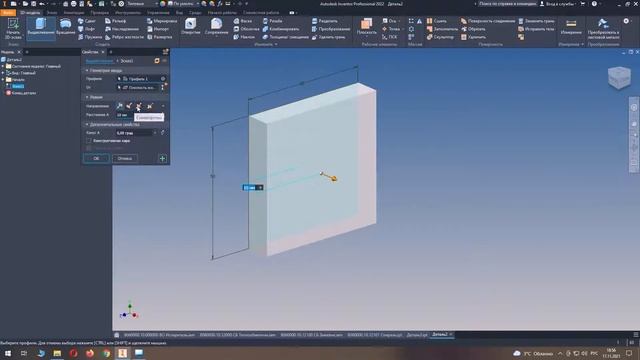640x360 pixels.
Task: Choose the Sweep (Сдвиг) tool
Action: pos(87,21)
